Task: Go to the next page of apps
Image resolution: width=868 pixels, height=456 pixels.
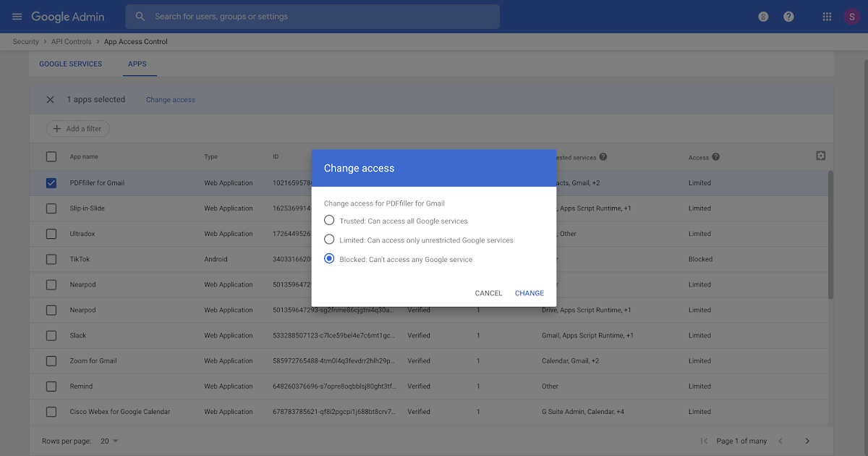Action: (x=807, y=440)
